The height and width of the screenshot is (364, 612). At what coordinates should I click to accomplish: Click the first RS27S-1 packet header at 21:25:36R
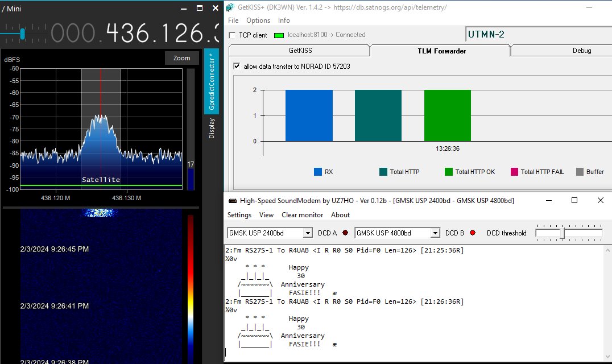point(345,250)
